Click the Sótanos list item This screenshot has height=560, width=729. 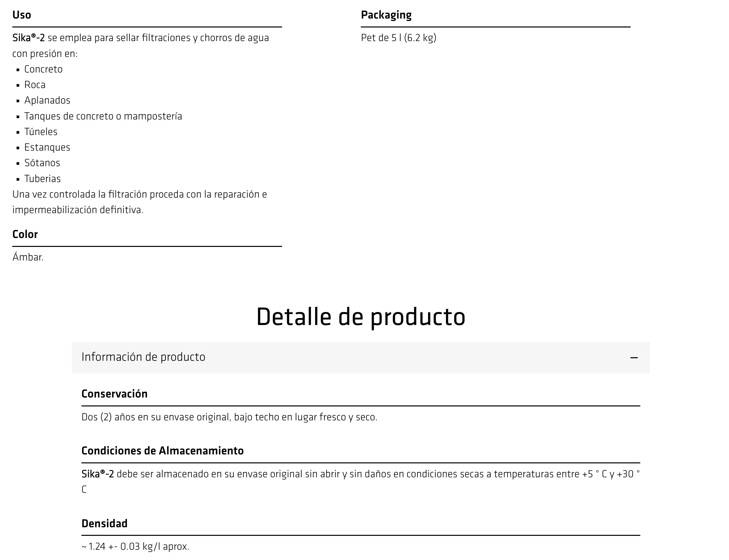[x=42, y=163]
